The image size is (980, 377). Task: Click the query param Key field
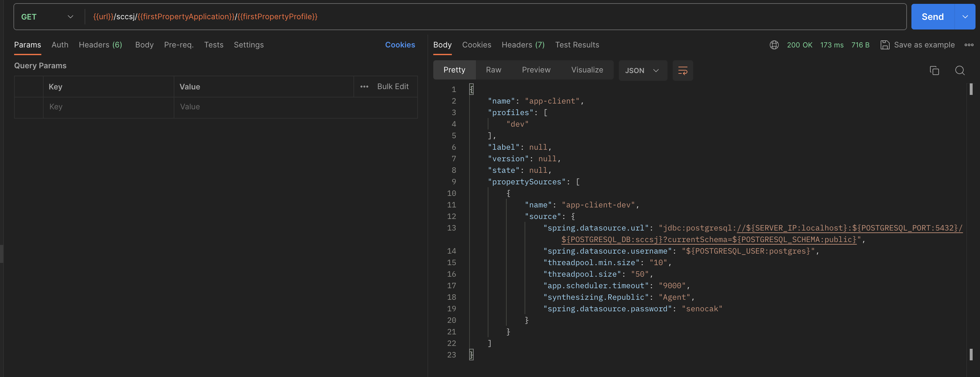(108, 107)
